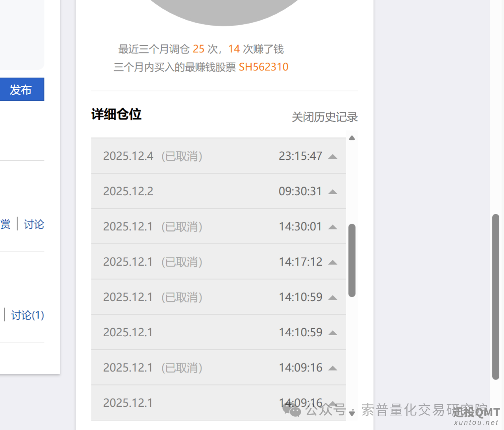Image resolution: width=504 pixels, height=430 pixels.
Task: Click 关闭历史记录 to hide history records
Action: (x=324, y=117)
